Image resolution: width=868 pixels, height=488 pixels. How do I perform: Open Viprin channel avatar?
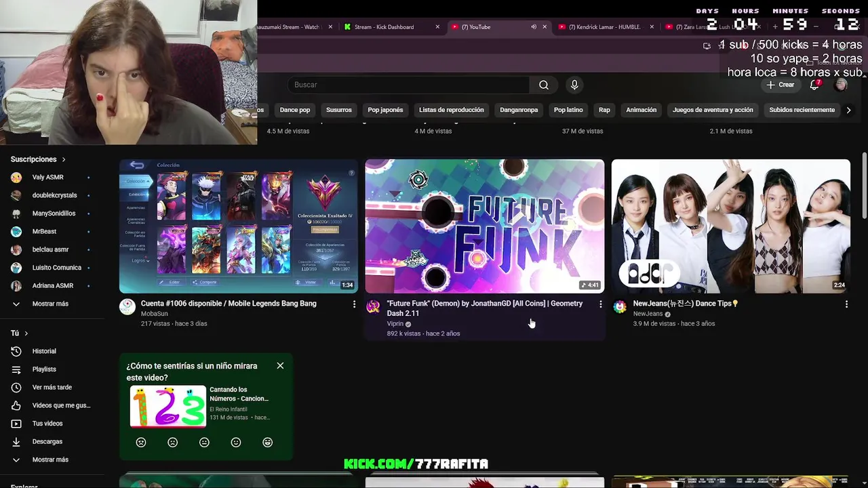tap(373, 307)
